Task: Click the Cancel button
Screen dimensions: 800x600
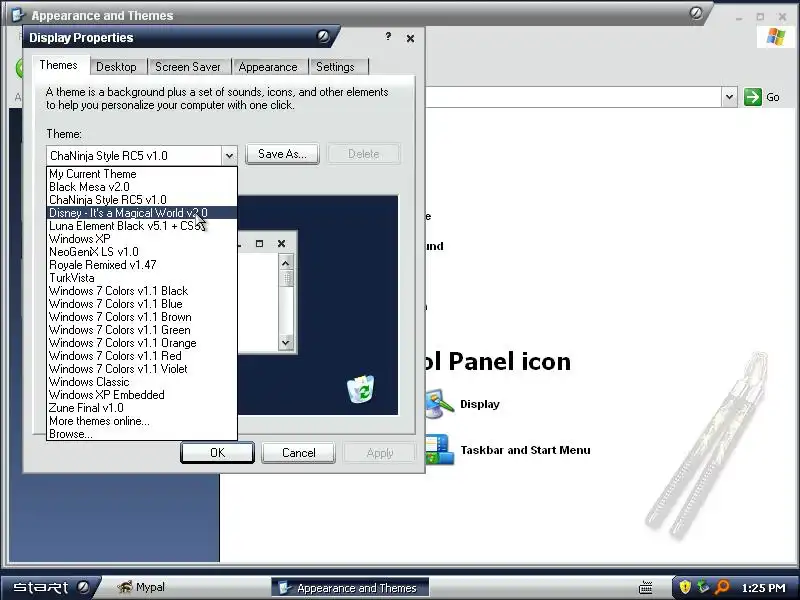Action: [x=298, y=453]
